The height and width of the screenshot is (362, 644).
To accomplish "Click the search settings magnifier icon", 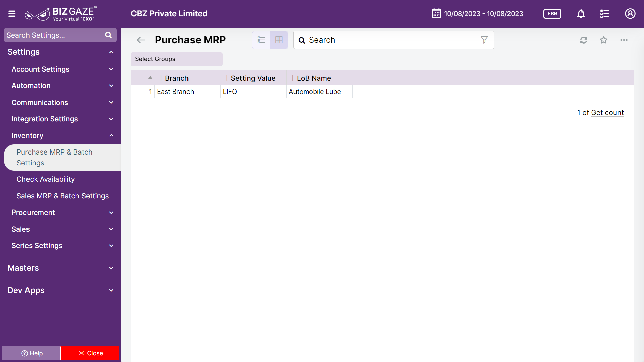I will pyautogui.click(x=108, y=35).
